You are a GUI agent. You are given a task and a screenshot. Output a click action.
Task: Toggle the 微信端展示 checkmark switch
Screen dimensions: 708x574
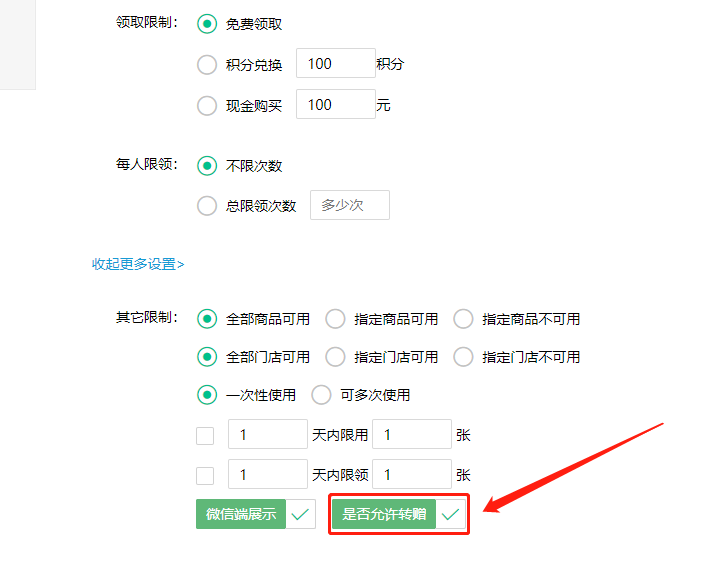pos(300,514)
